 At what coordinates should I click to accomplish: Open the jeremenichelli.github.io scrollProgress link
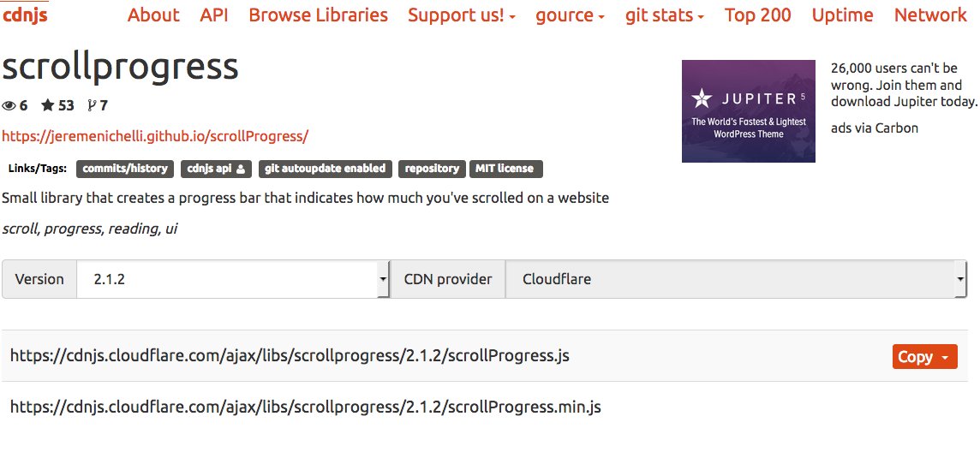[x=155, y=136]
